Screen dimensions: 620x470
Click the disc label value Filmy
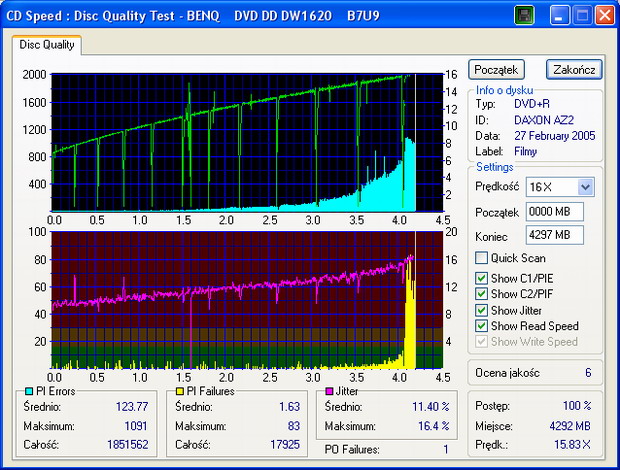[525, 151]
